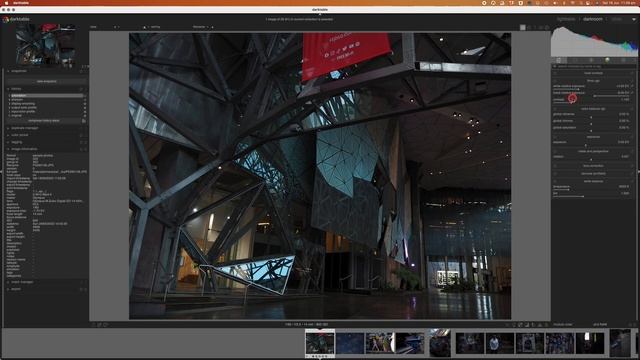Pick black relative exposure from image icon
Image resolution: width=640 pixels, height=360 pixels.
(x=632, y=93)
